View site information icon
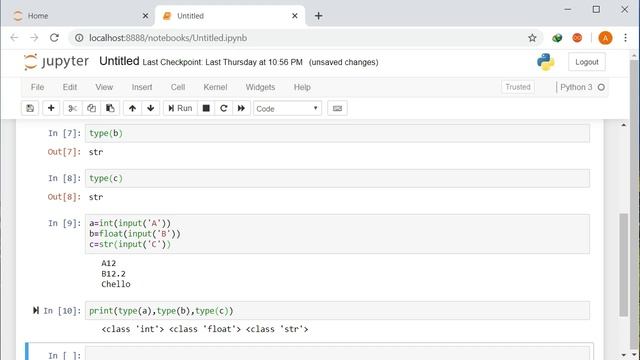Viewport: 640px width, 360px height. [x=79, y=38]
